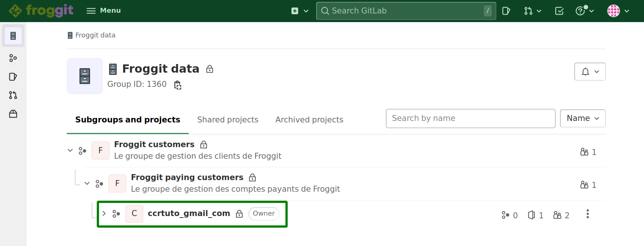The height and width of the screenshot is (246, 644).
Task: Open subgroups icon in left sidebar
Action: coord(13,58)
